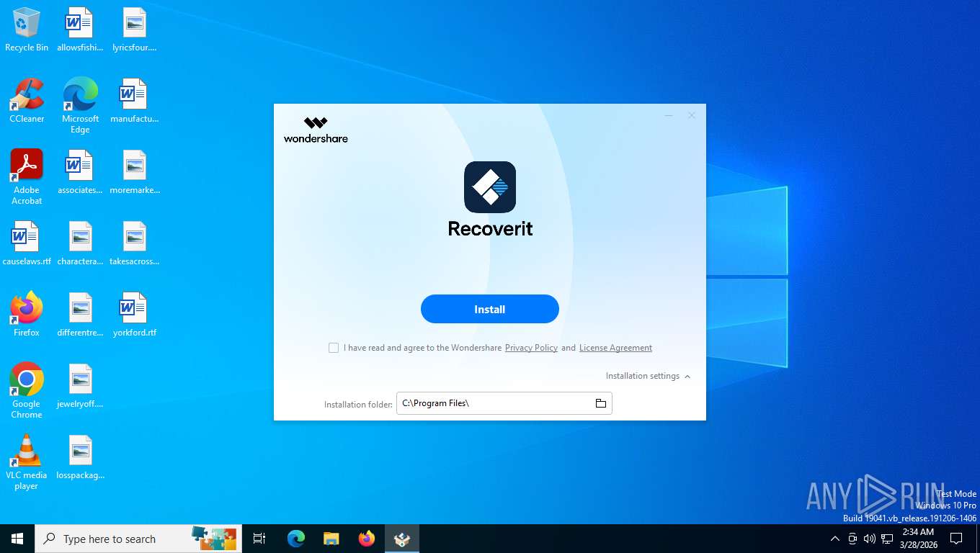Open the Privacy Policy link
The width and height of the screenshot is (980, 553).
(531, 348)
